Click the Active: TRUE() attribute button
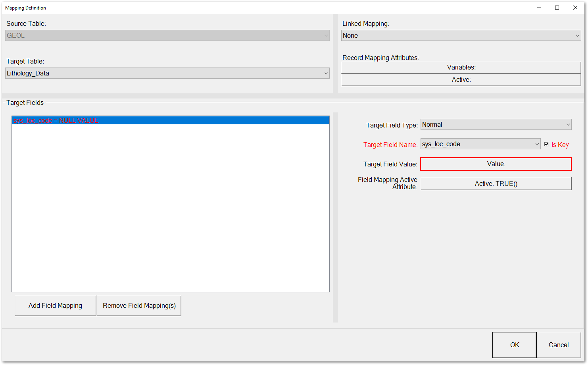 (x=496, y=183)
